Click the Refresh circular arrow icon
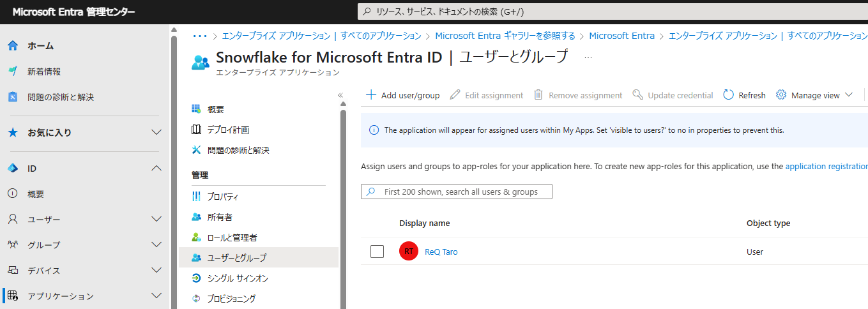868x309 pixels. pyautogui.click(x=729, y=95)
